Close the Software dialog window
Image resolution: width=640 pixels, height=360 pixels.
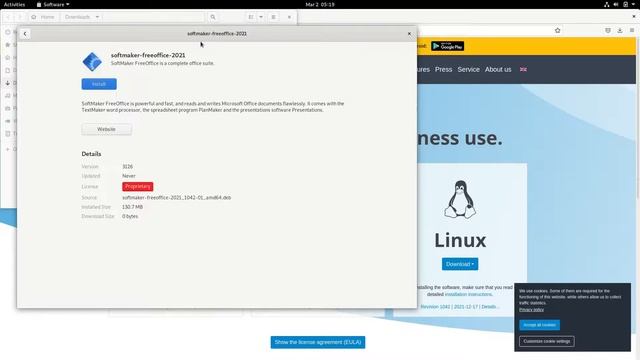click(x=409, y=34)
